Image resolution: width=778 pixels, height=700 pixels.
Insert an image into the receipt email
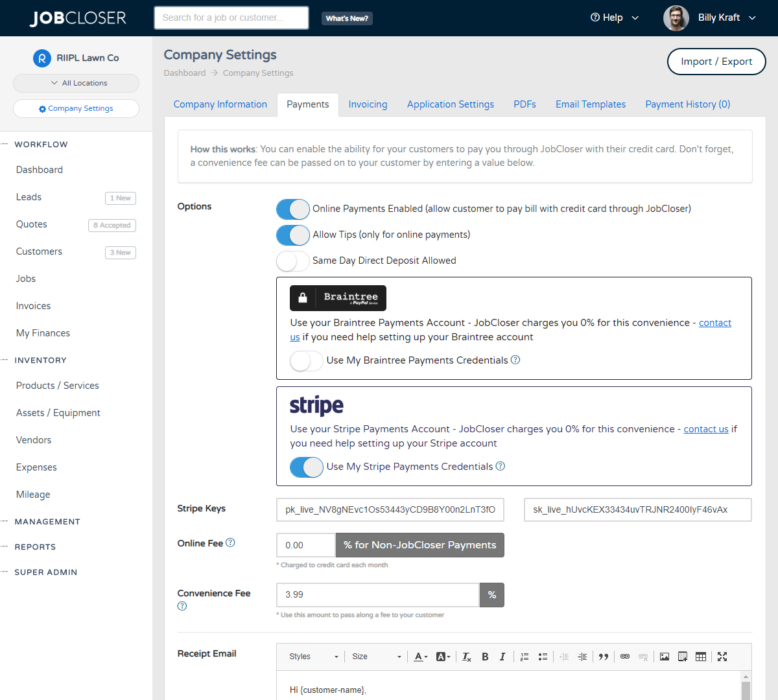664,657
